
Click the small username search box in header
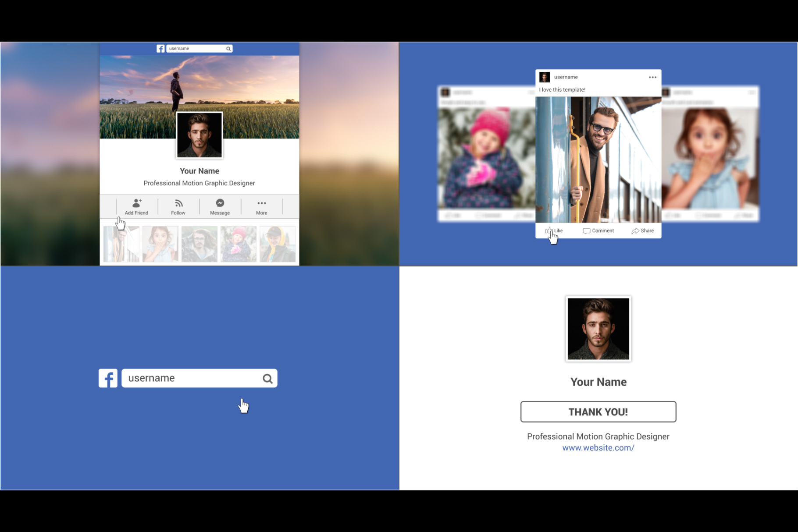[196, 49]
